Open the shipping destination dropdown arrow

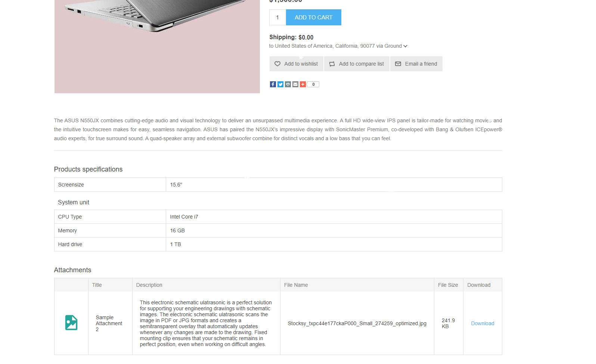click(406, 46)
